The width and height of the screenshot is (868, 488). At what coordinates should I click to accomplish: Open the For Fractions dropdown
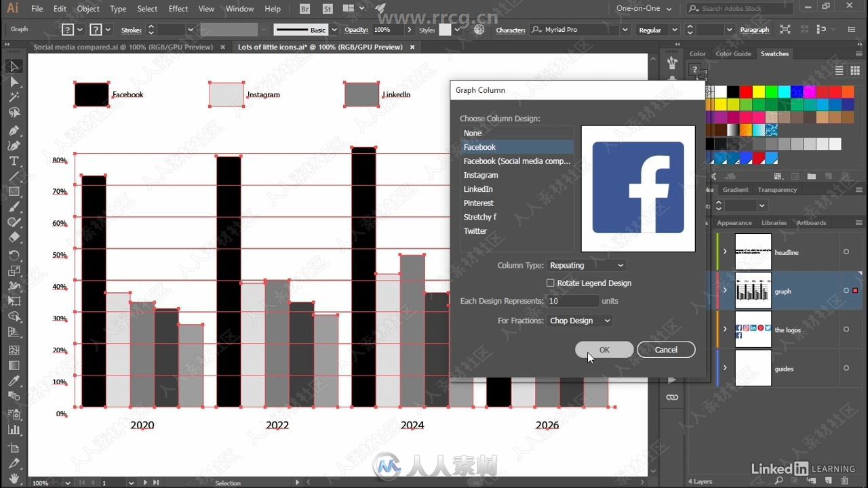tap(580, 321)
